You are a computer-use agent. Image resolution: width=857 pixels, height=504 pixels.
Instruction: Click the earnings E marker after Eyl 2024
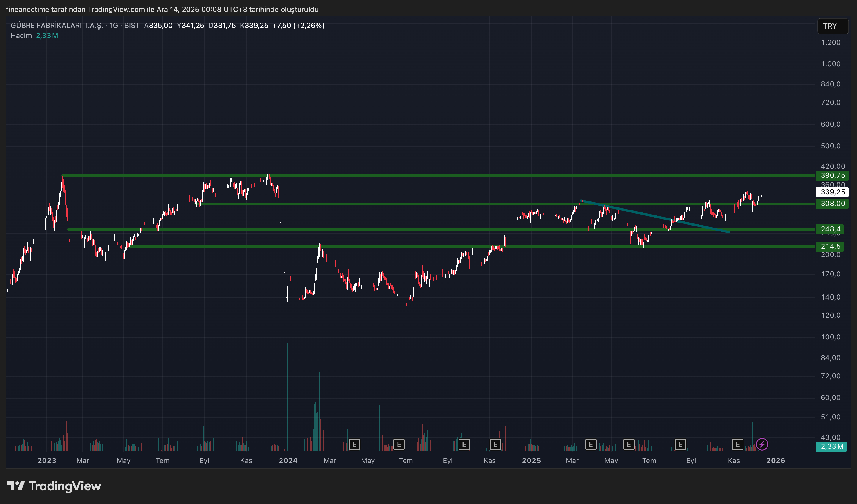(x=464, y=444)
